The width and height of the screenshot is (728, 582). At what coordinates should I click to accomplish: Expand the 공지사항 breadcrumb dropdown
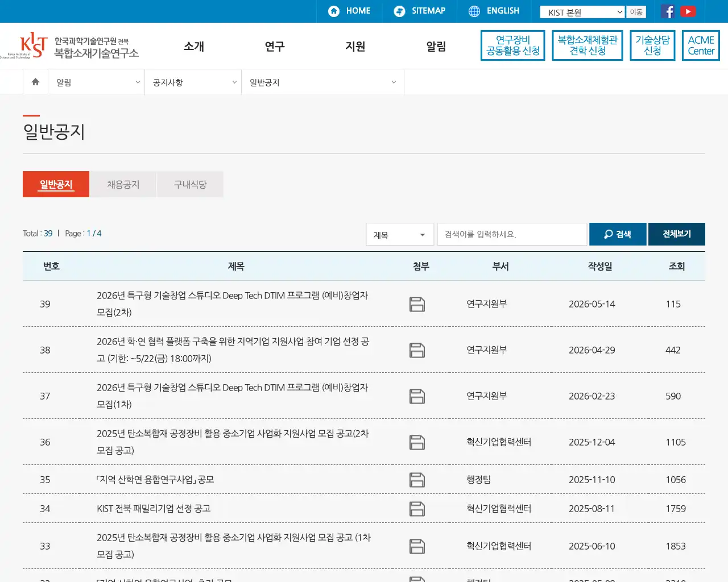click(x=193, y=82)
